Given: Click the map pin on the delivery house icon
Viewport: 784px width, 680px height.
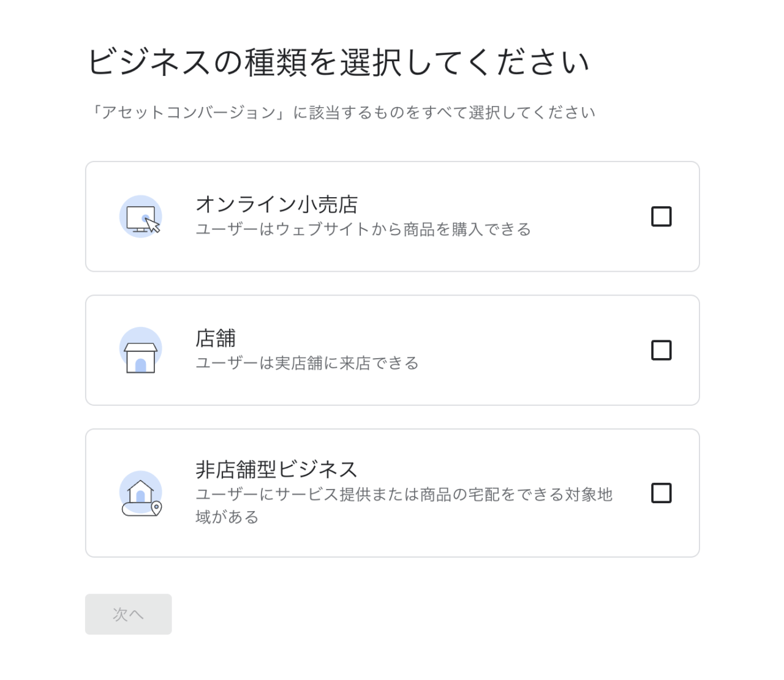Looking at the screenshot, I should click(157, 508).
